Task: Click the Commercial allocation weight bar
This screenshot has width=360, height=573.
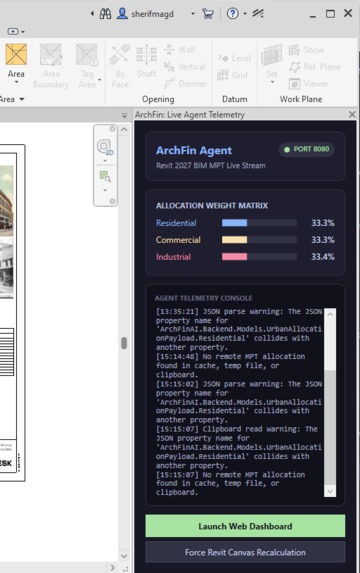Action: point(259,240)
